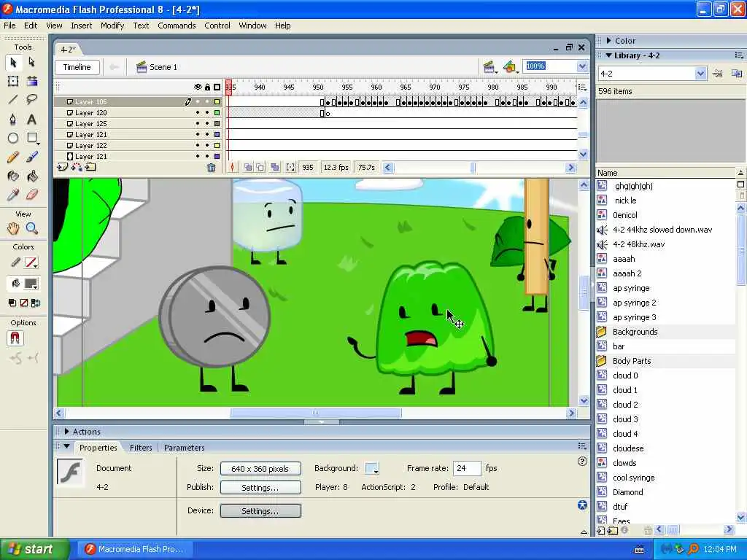Click the fill color swatch
The width and height of the screenshot is (747, 560).
pyautogui.click(x=31, y=284)
